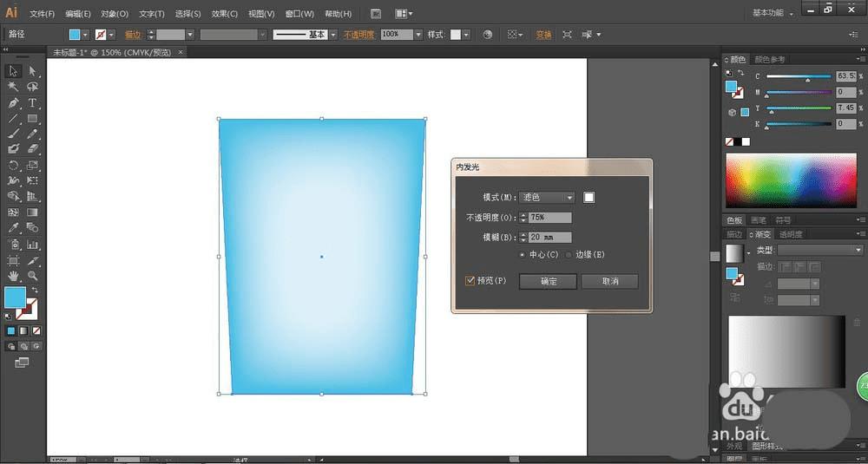This screenshot has height=464, width=868.
Task: Click the white glow color swatch
Action: [x=589, y=198]
